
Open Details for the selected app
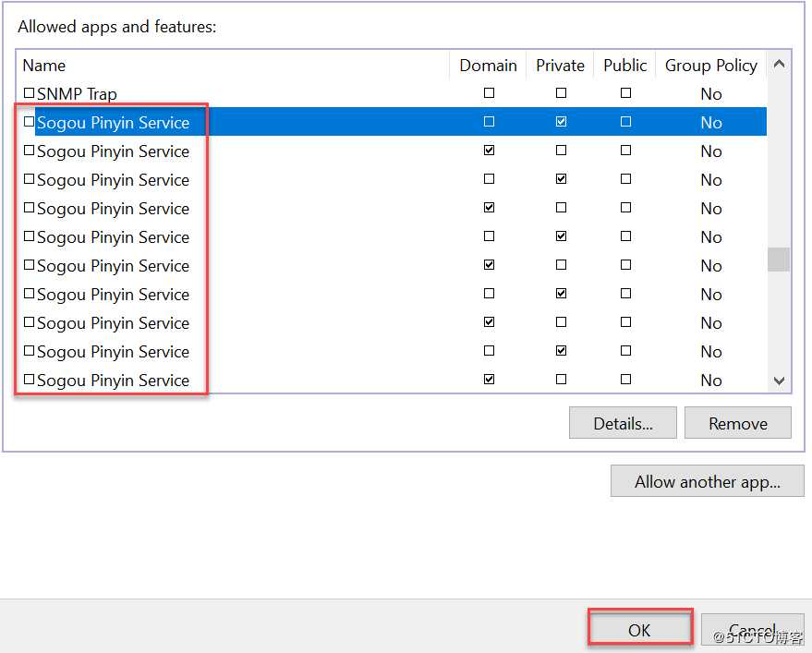[x=623, y=423]
